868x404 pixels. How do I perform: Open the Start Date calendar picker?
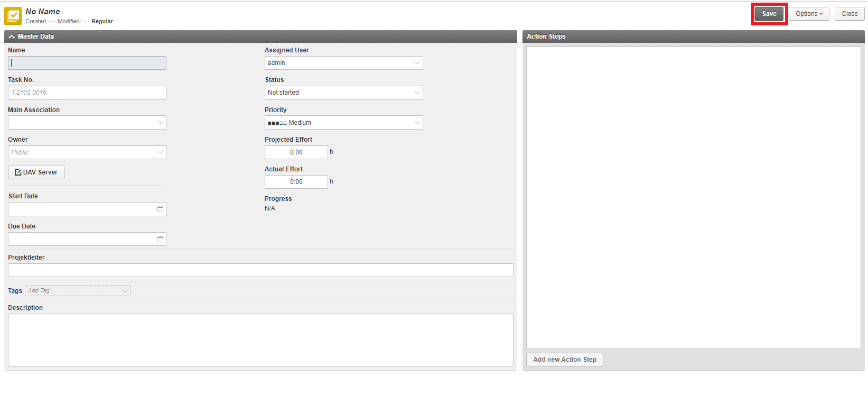[x=160, y=209]
